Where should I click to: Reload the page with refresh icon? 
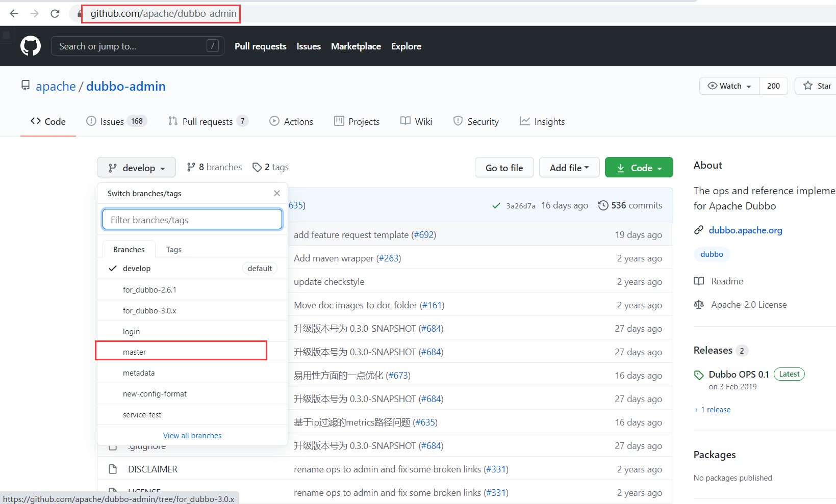coord(55,14)
